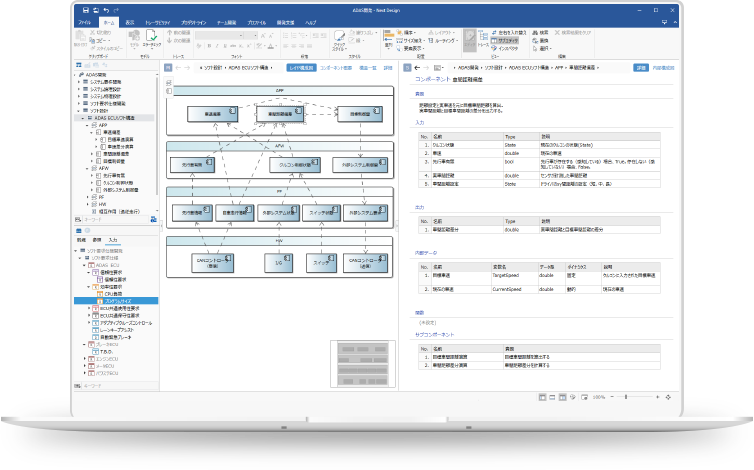Expand the HW tree node
Viewport: 754px width, 470px height.
click(88, 204)
